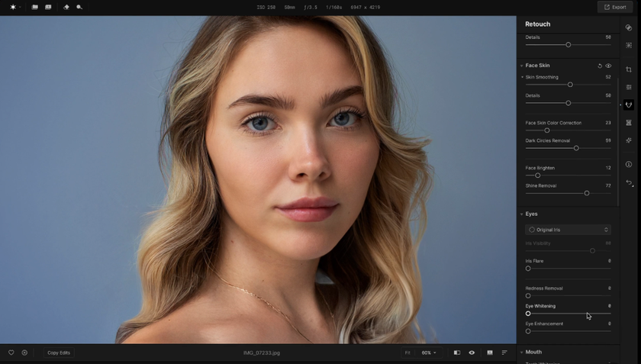This screenshot has width=641, height=364.
Task: Click the Dark Circles Removal slider handle
Action: 576,148
